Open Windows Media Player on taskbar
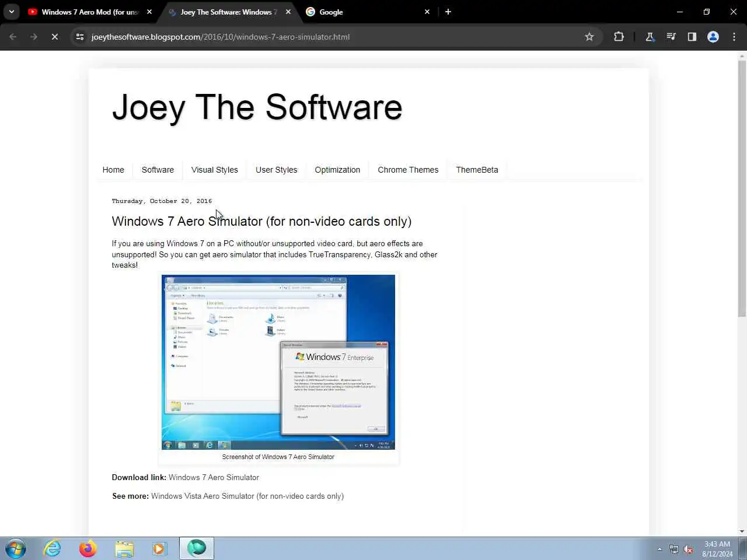This screenshot has height=560, width=747. pos(159,548)
